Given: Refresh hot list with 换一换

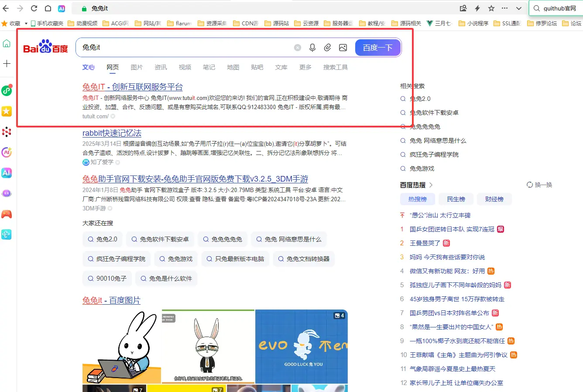Looking at the screenshot, I should point(539,185).
